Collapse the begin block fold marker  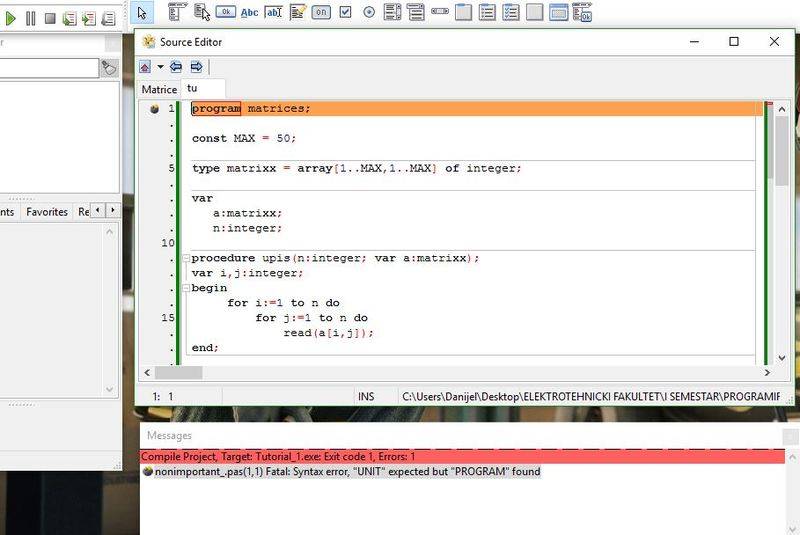pos(185,288)
